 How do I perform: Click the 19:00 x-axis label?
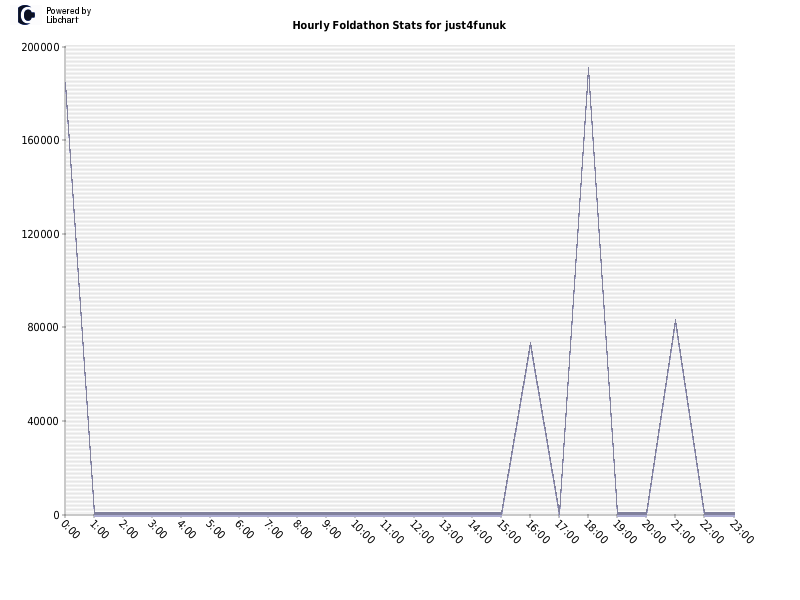625,532
